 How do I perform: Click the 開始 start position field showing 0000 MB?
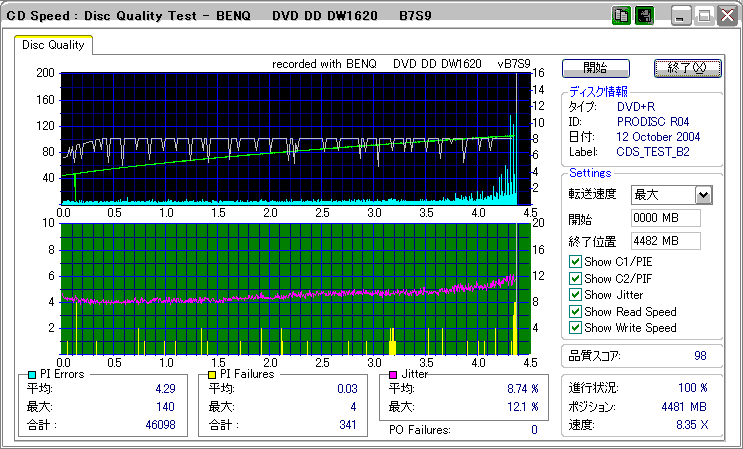pyautogui.click(x=665, y=218)
